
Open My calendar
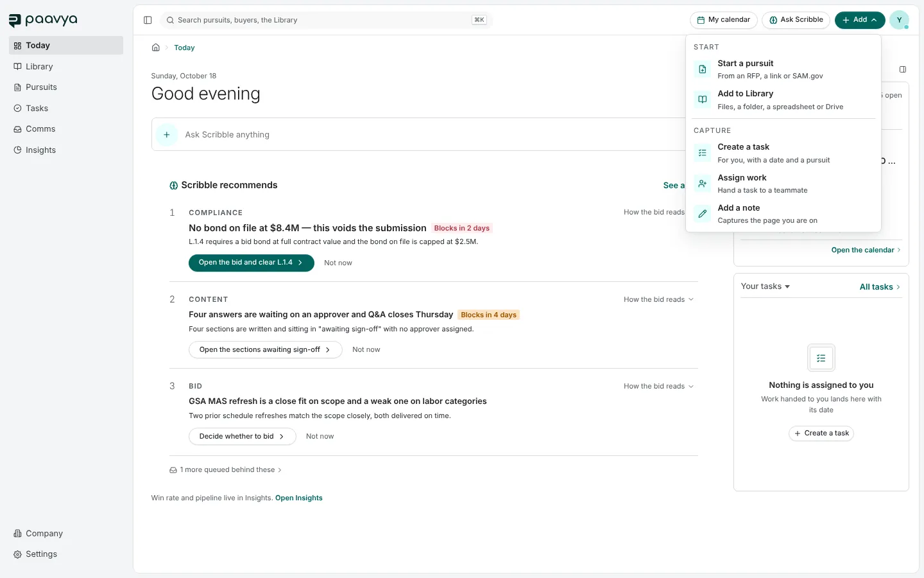pyautogui.click(x=724, y=20)
